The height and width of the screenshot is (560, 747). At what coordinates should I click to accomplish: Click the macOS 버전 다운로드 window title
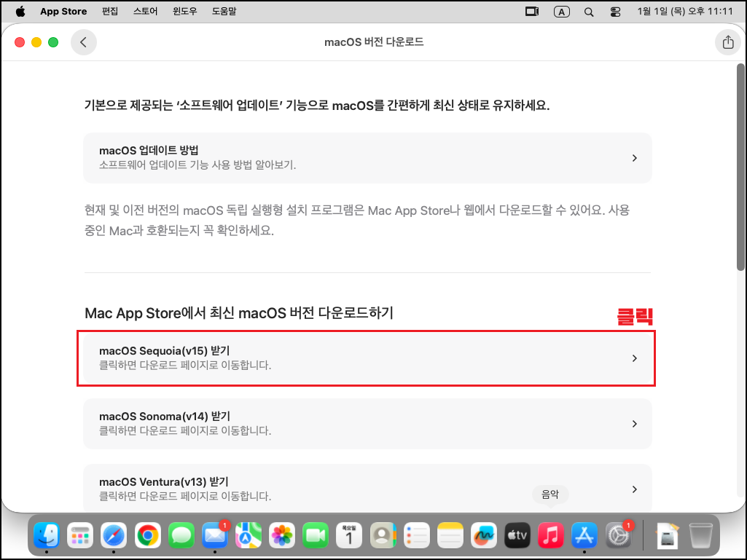pos(374,42)
